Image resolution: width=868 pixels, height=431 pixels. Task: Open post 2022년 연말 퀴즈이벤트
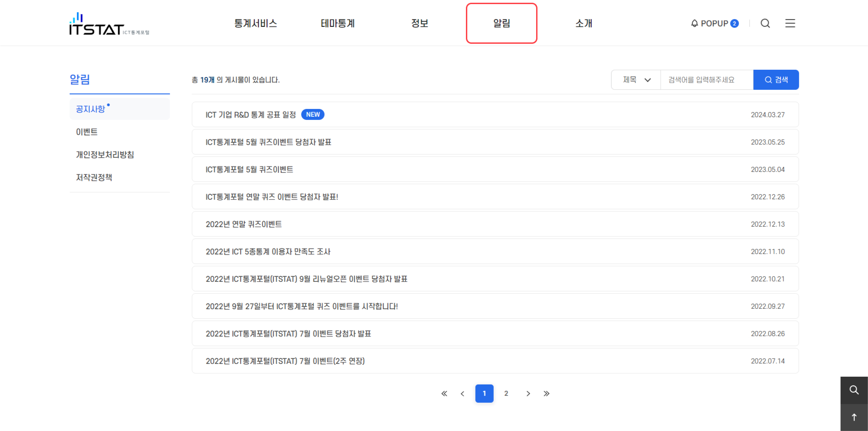(495, 224)
